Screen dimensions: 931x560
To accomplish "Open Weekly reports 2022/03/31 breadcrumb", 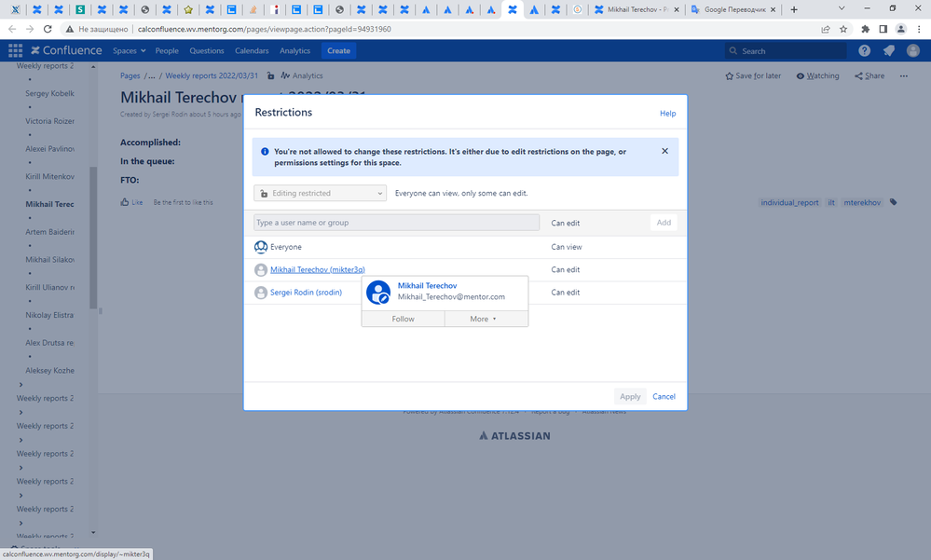I will point(212,76).
